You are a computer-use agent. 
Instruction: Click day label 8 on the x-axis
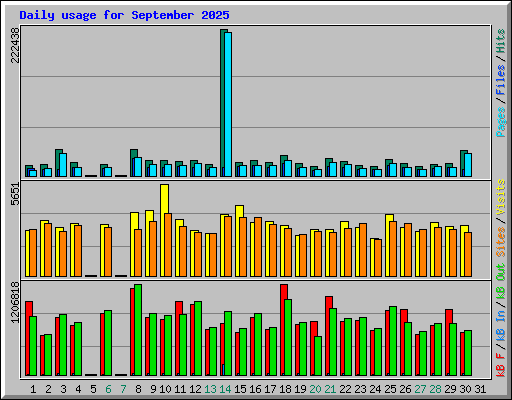click(138, 389)
